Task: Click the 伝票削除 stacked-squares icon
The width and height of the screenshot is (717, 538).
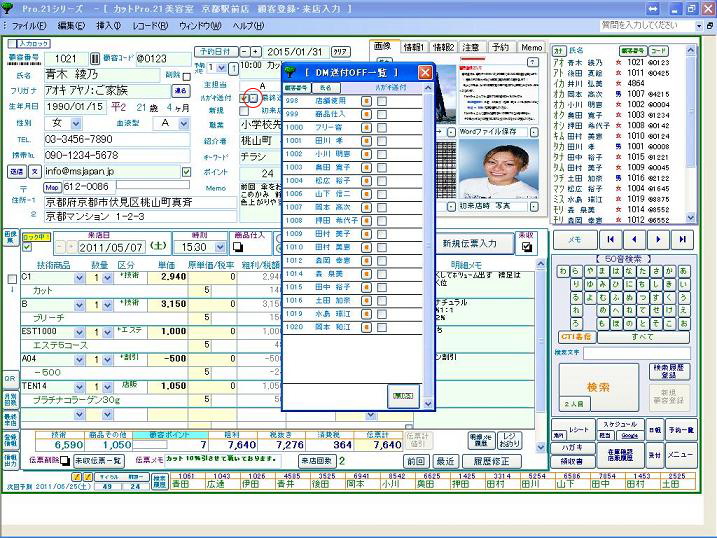Action: pyautogui.click(x=64, y=460)
